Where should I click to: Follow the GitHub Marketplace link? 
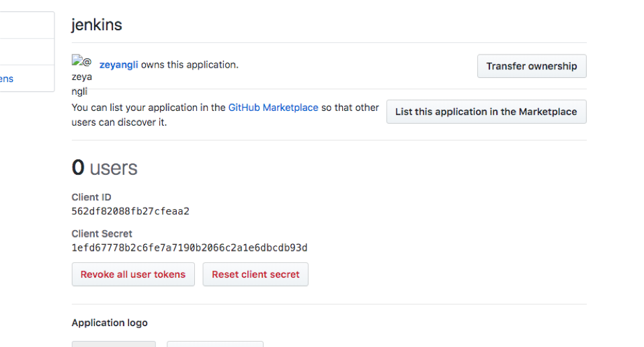coord(273,108)
